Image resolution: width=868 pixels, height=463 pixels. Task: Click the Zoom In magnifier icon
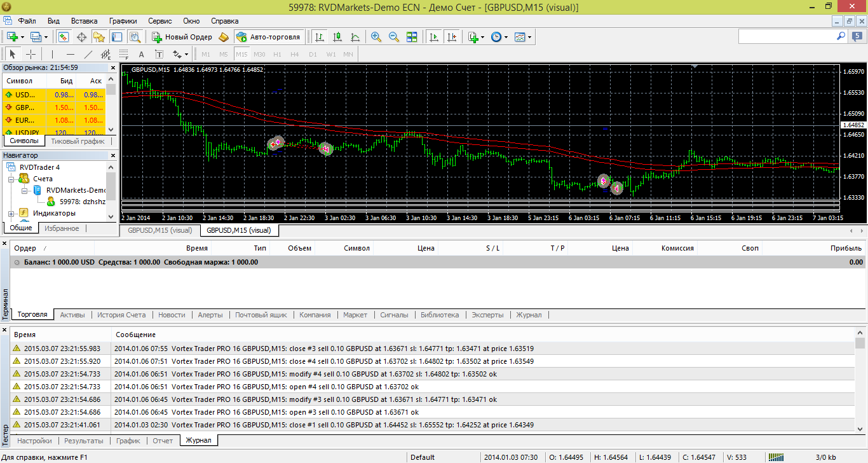pos(376,37)
